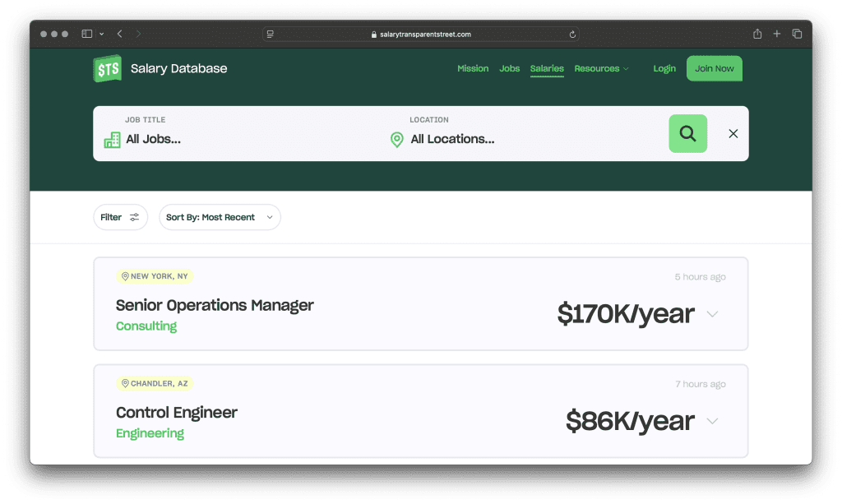
Task: Navigate to the Mission page
Action: (x=473, y=69)
